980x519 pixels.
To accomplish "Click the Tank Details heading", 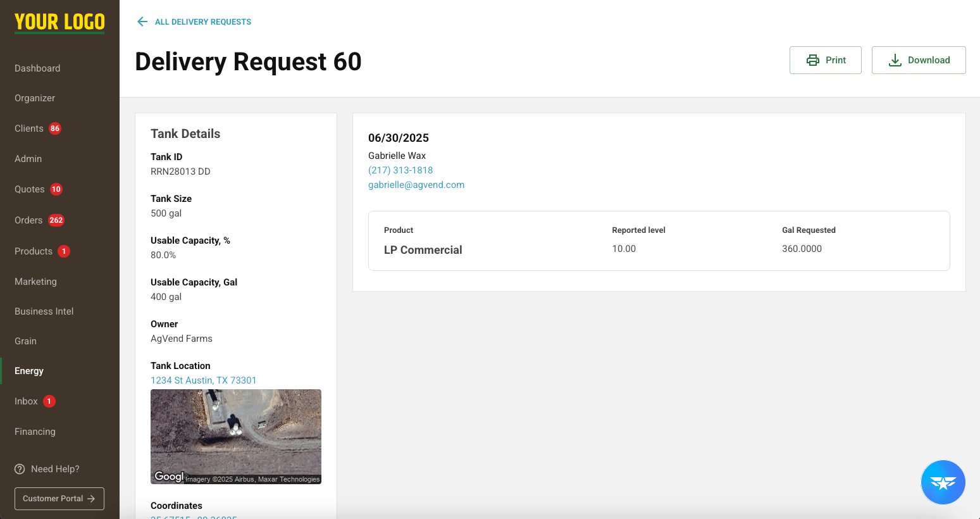I will pyautogui.click(x=185, y=134).
